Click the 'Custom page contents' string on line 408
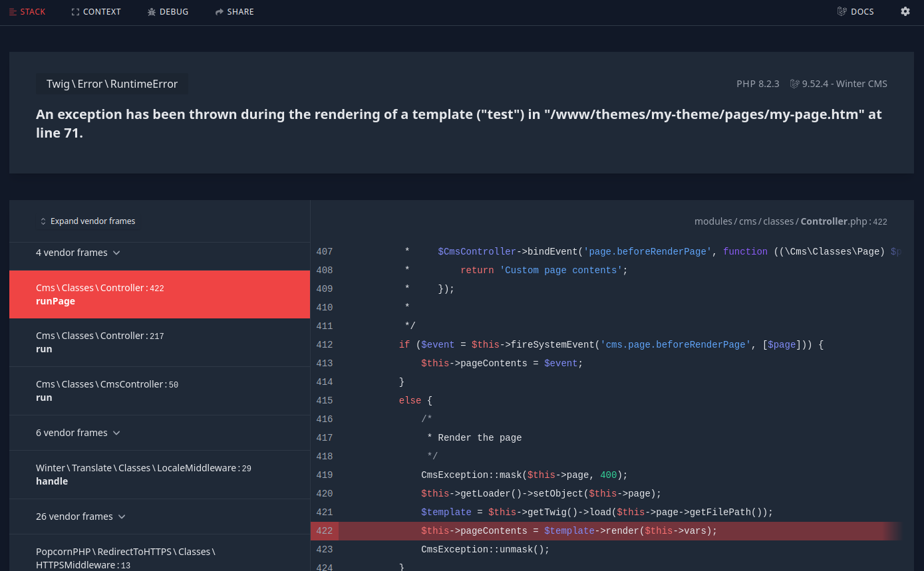 point(561,271)
